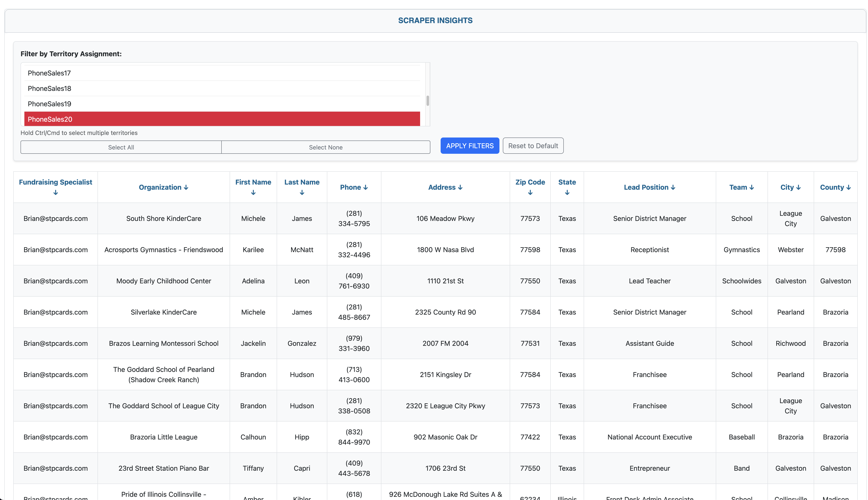Sort table by County column

coord(835,188)
